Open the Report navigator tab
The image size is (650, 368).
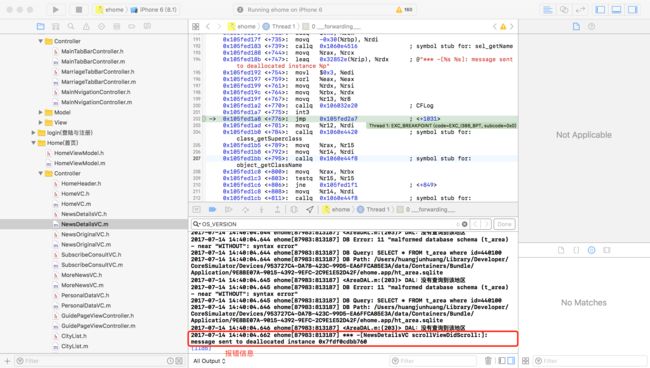[x=147, y=27]
